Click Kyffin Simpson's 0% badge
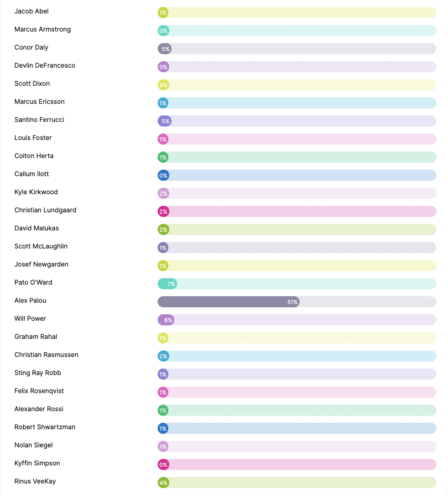Screen dimensions: 448x496 [163, 464]
